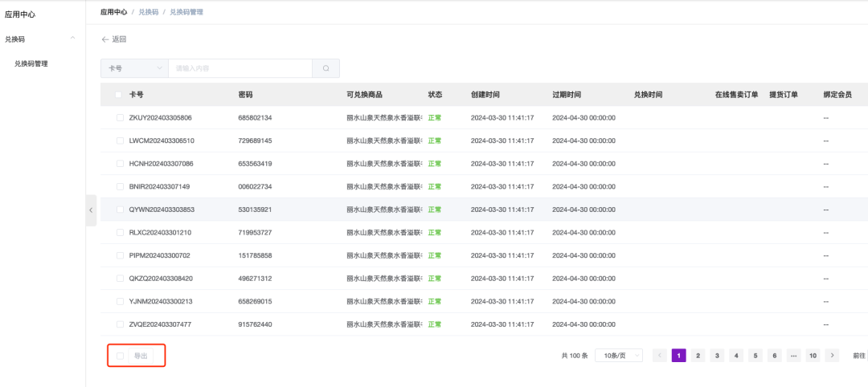Check the row LWCM202403306510
This screenshot has height=387, width=868.
click(120, 141)
